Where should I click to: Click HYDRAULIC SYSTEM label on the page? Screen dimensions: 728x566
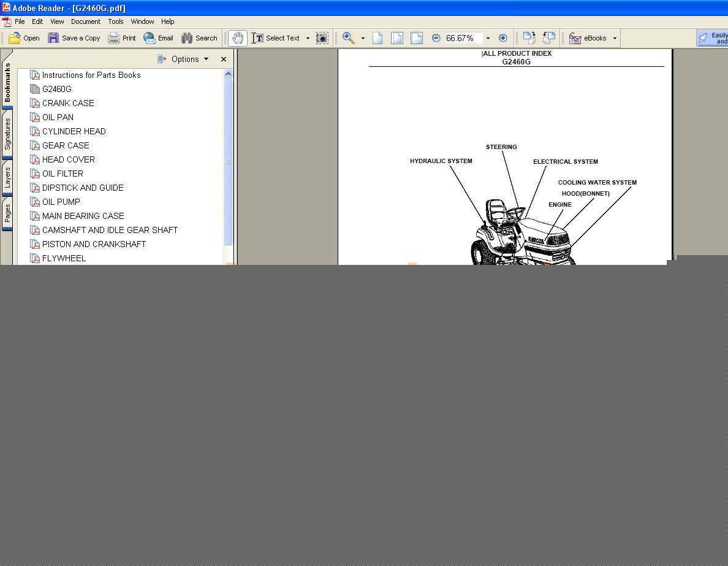click(x=441, y=161)
